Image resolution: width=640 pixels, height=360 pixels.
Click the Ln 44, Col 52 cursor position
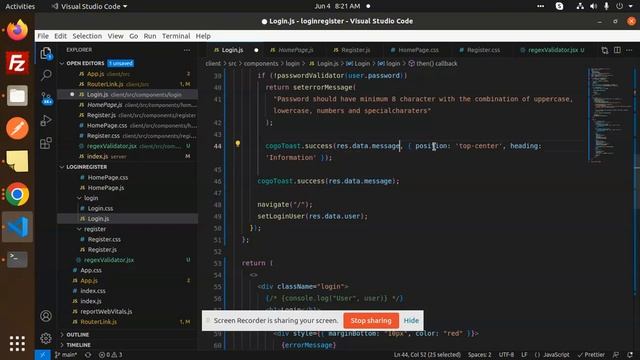click(427, 355)
